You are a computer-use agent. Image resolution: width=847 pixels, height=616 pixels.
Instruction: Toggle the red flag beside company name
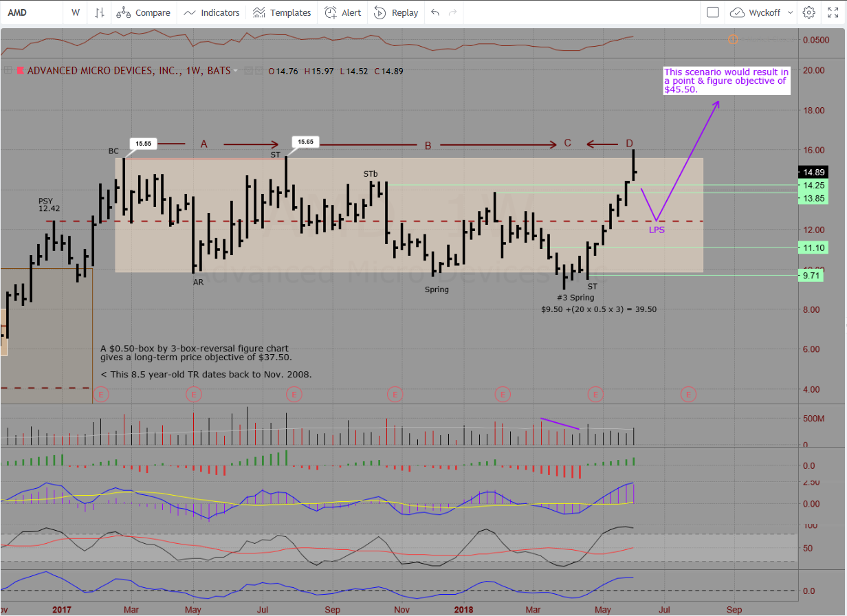tap(21, 70)
